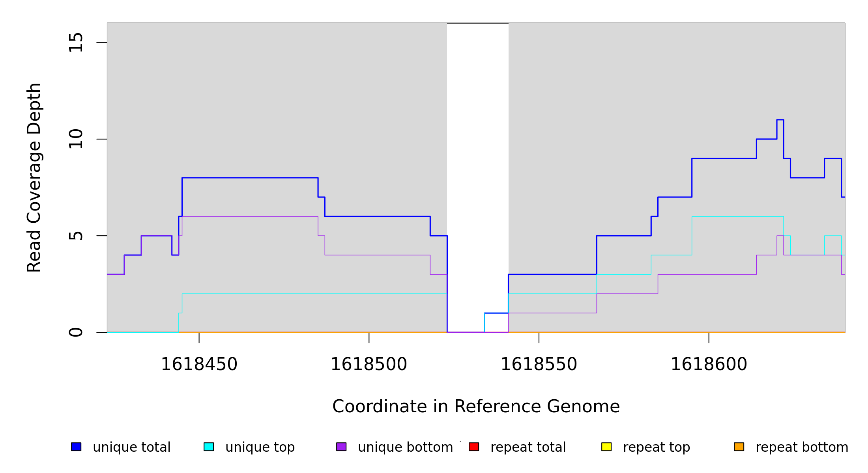The image size is (868, 473).
Task: Click the x-axis tick label 1618450
Action: [x=199, y=365]
